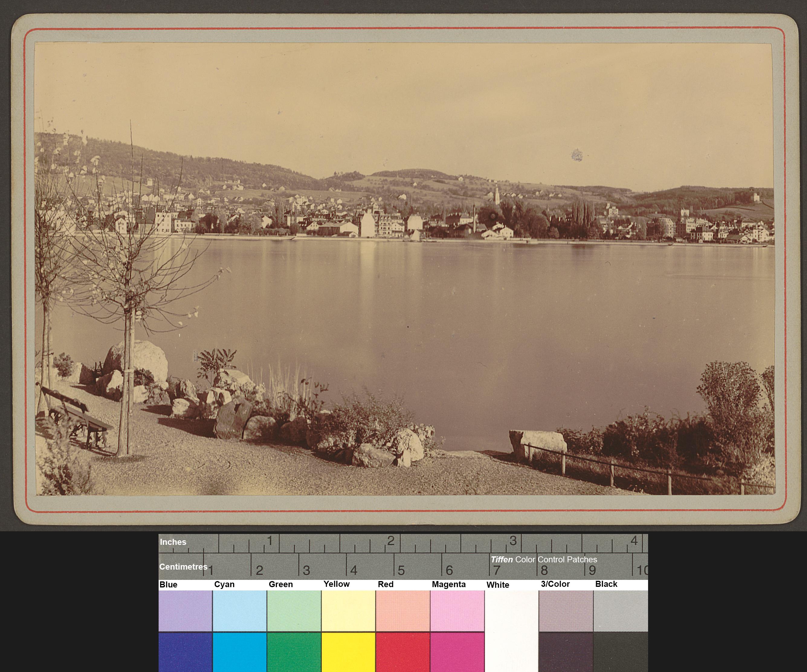Click the dark Black patch
Screen dimensions: 807x672
click(621, 652)
